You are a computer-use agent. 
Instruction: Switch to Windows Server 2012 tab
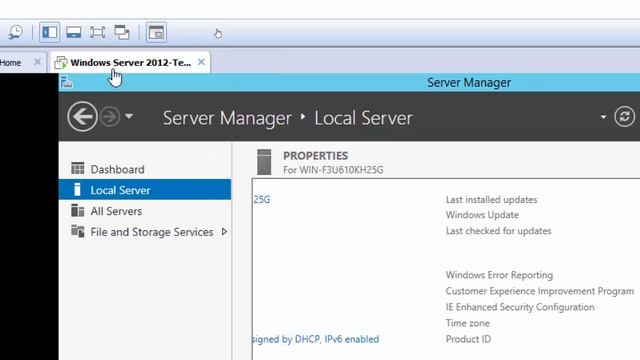coord(130,62)
